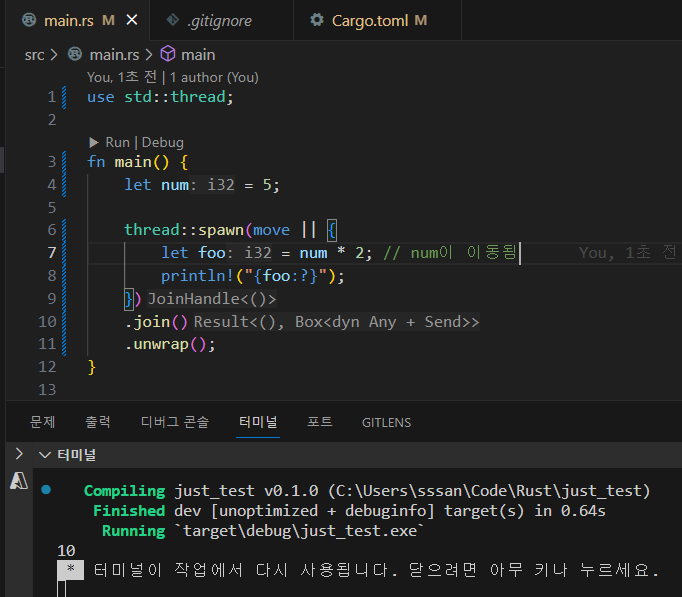
Task: Click the gear icon on Cargo.toml tab
Action: [x=317, y=20]
